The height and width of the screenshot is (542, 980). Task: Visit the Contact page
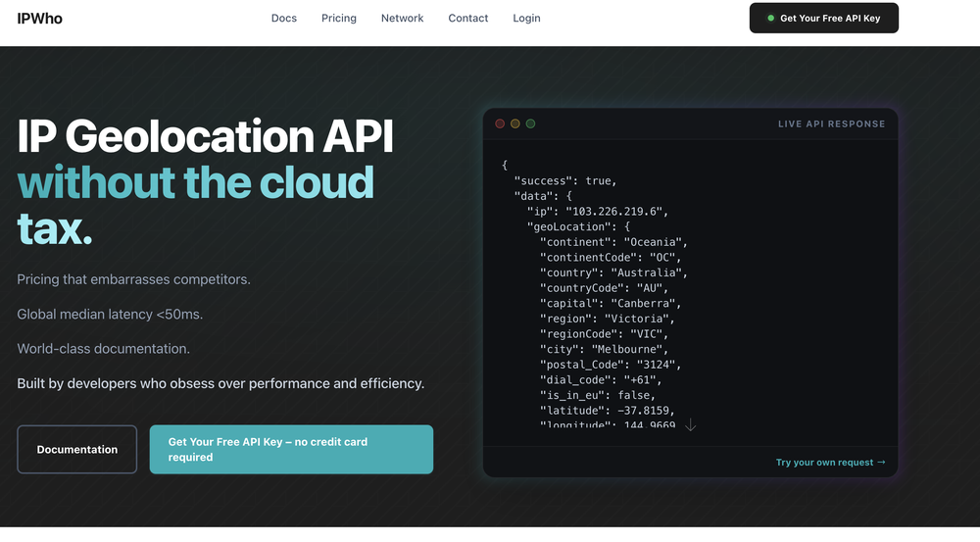click(468, 18)
